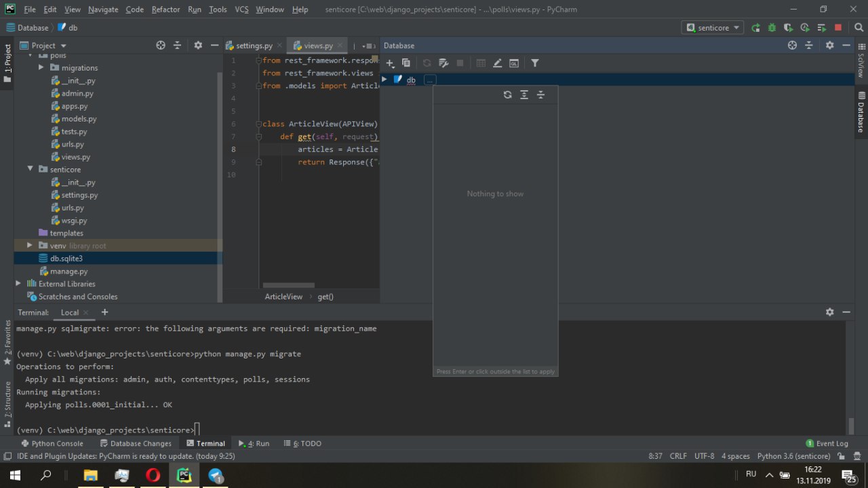This screenshot has width=868, height=488.
Task: Add a new terminal session tab
Action: pos(104,312)
